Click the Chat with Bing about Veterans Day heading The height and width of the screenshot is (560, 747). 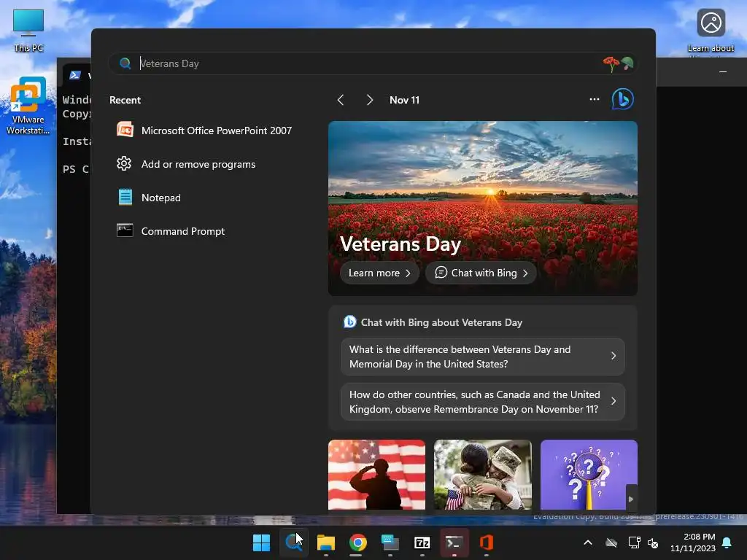coord(441,322)
